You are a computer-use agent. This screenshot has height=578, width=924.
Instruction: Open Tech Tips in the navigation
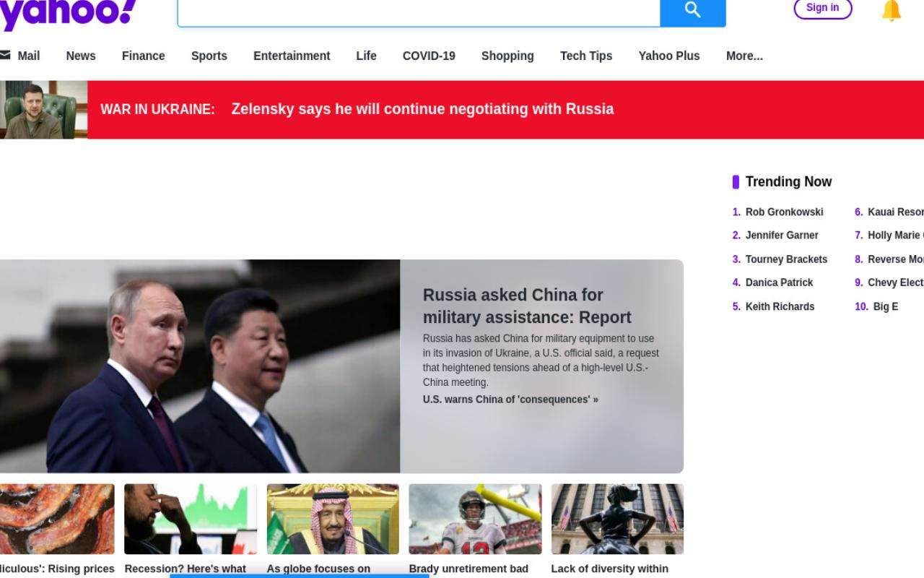point(586,56)
